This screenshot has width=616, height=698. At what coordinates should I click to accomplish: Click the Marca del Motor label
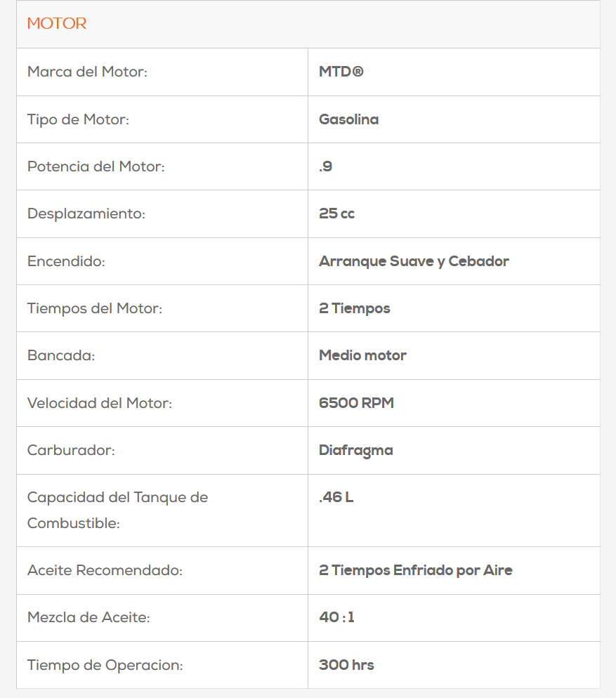click(87, 72)
